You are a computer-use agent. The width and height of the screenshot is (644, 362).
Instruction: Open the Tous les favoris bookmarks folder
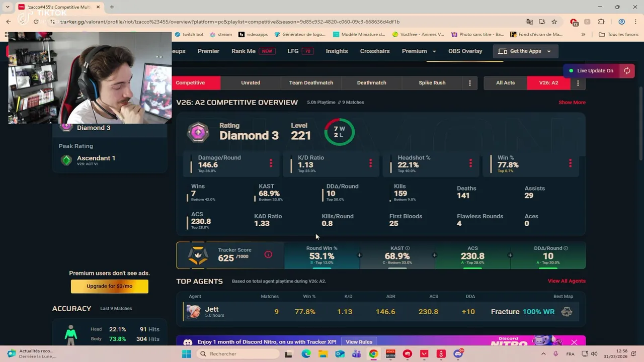[x=618, y=35]
